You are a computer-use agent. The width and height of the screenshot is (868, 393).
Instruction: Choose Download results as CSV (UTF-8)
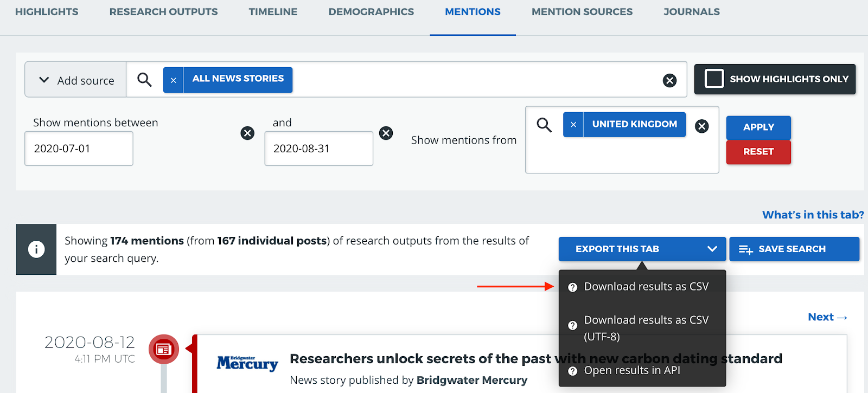pos(646,328)
